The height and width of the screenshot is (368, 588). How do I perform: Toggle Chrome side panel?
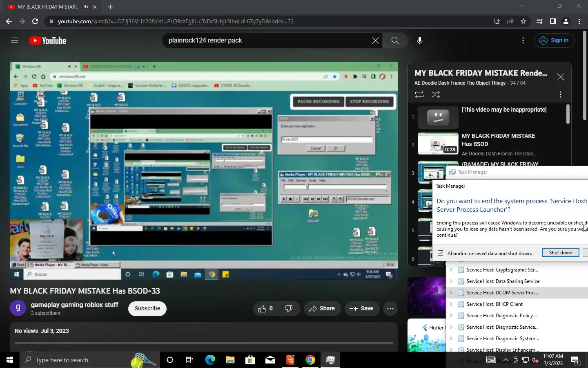click(x=552, y=21)
